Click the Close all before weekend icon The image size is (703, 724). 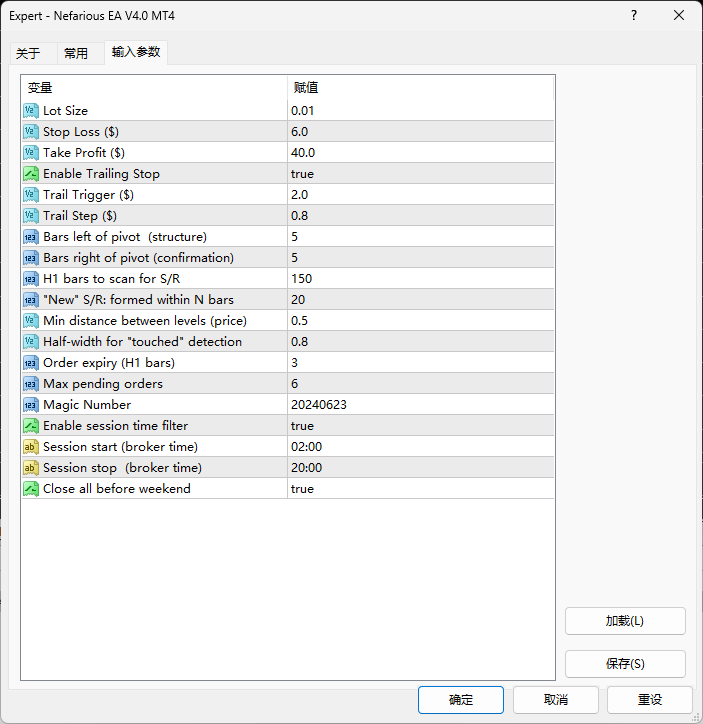click(x=30, y=489)
